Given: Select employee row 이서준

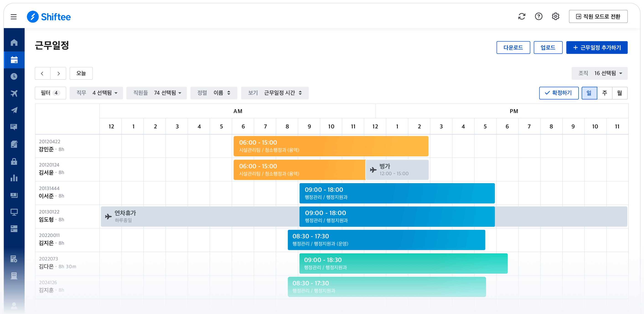Looking at the screenshot, I should [x=67, y=193].
